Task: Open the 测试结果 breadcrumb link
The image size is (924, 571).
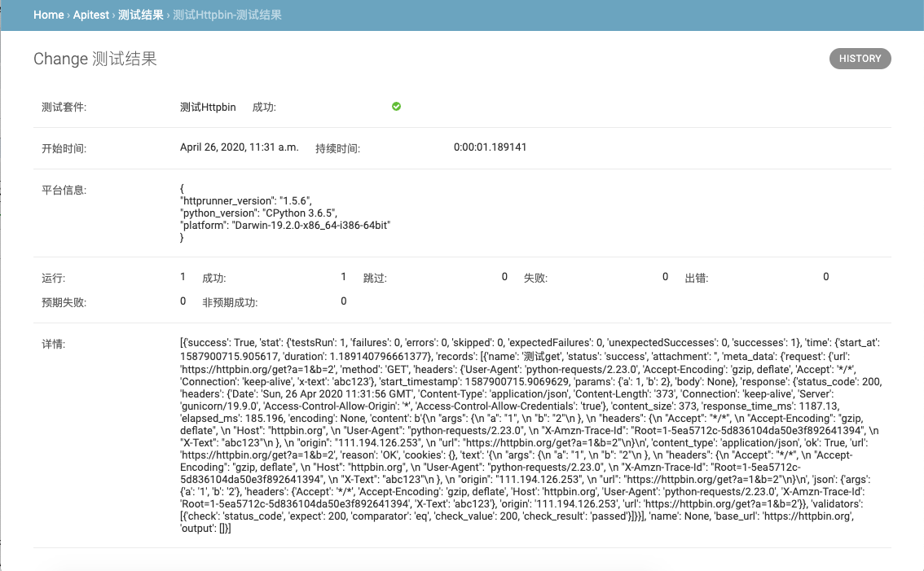Action: pyautogui.click(x=140, y=15)
